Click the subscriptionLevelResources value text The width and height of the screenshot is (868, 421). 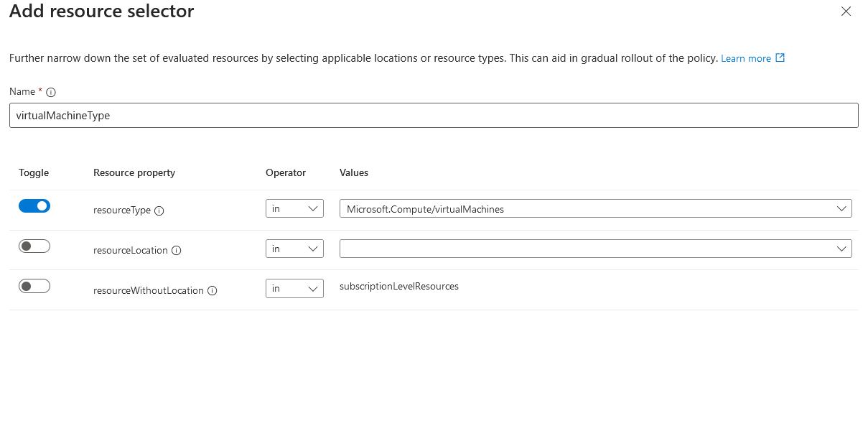click(399, 287)
